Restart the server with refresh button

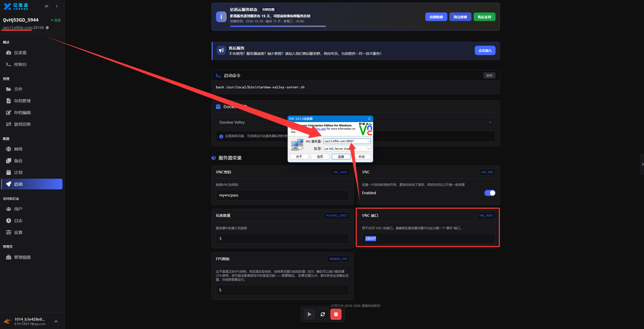tap(323, 314)
